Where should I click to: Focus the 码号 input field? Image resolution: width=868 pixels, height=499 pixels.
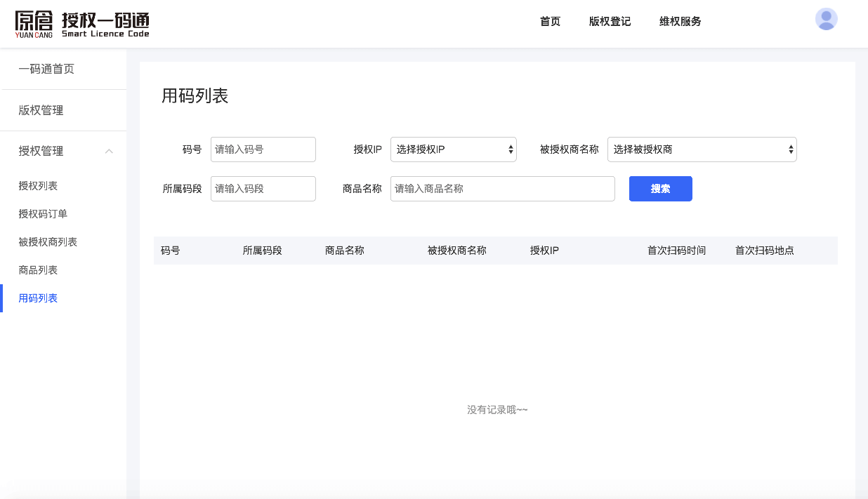(263, 149)
